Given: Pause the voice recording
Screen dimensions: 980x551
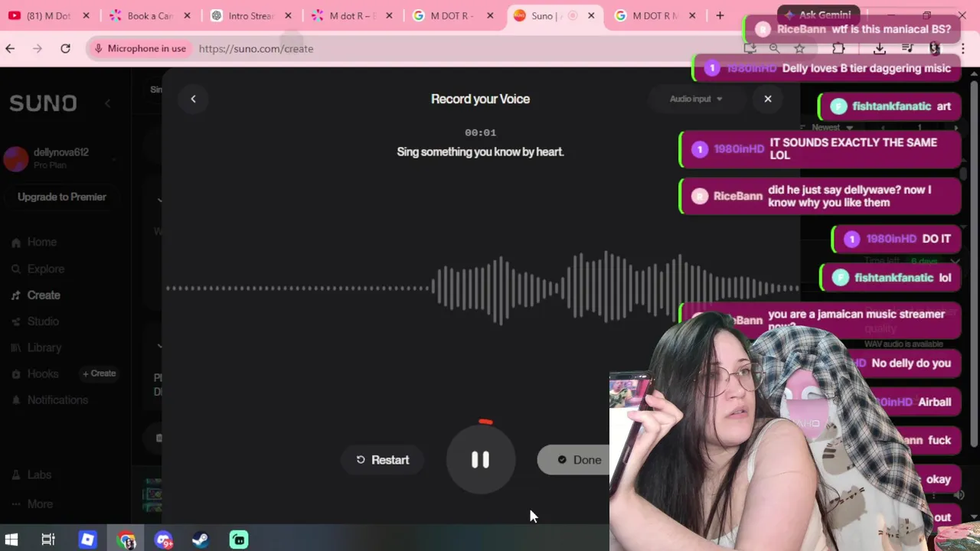Looking at the screenshot, I should pos(480,459).
